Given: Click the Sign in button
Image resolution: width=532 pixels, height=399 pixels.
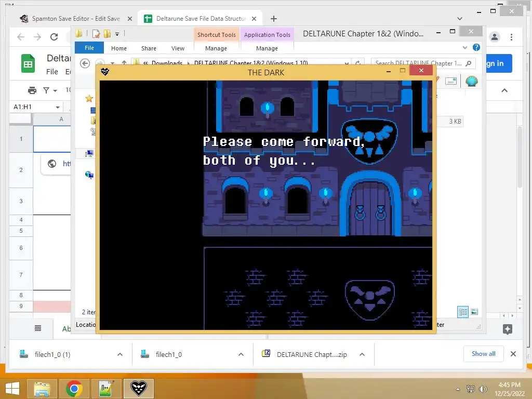Looking at the screenshot, I should coord(498,63).
